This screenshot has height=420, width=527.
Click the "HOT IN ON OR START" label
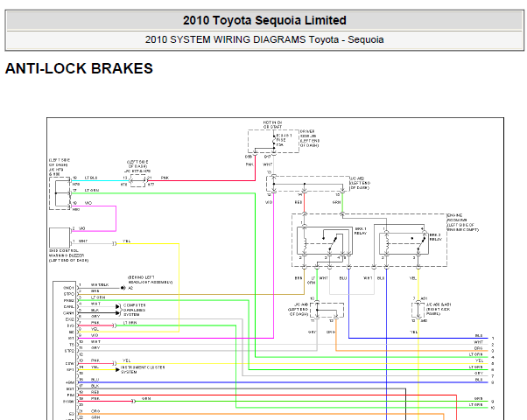click(272, 124)
